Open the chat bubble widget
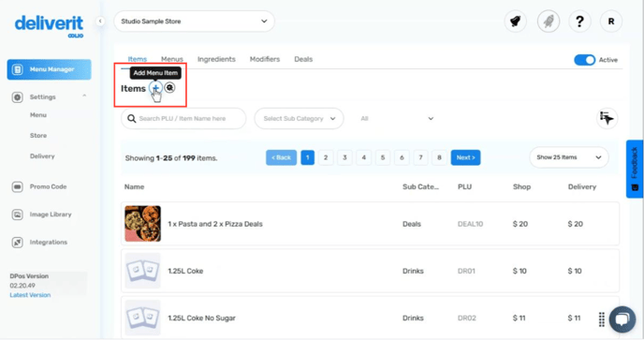Viewport: 644px width, 340px height. pos(622,319)
